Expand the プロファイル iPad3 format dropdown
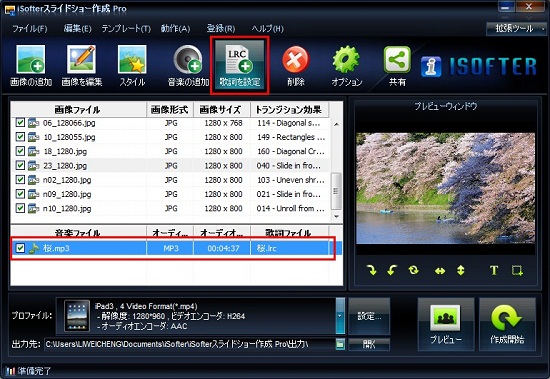550x379 pixels. (340, 316)
